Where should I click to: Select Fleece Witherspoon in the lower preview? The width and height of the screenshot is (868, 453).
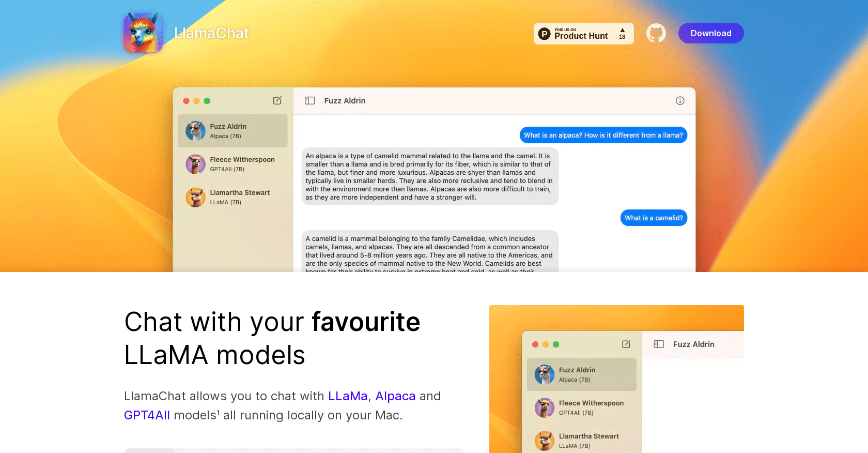coord(582,407)
